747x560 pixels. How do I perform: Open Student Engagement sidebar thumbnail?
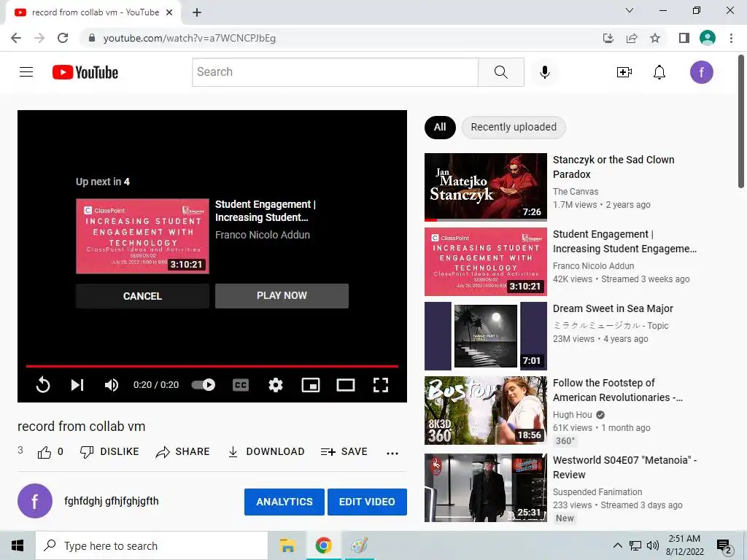(x=485, y=262)
